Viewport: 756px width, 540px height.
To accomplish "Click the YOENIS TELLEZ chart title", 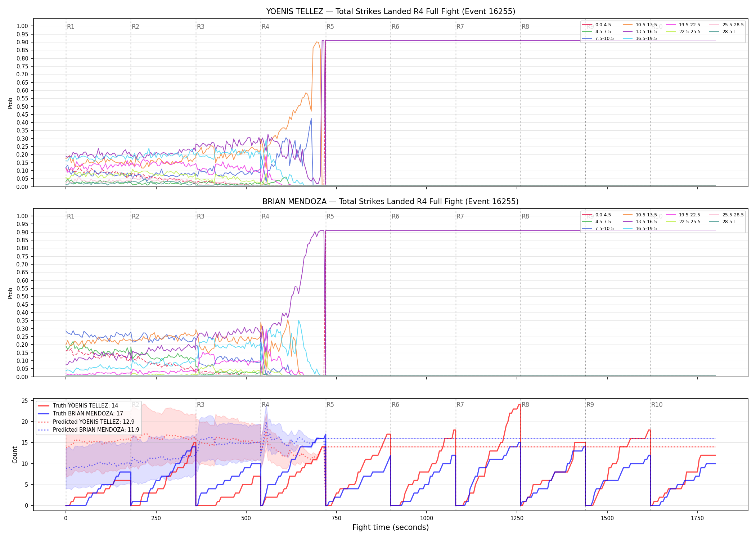I will (391, 12).
